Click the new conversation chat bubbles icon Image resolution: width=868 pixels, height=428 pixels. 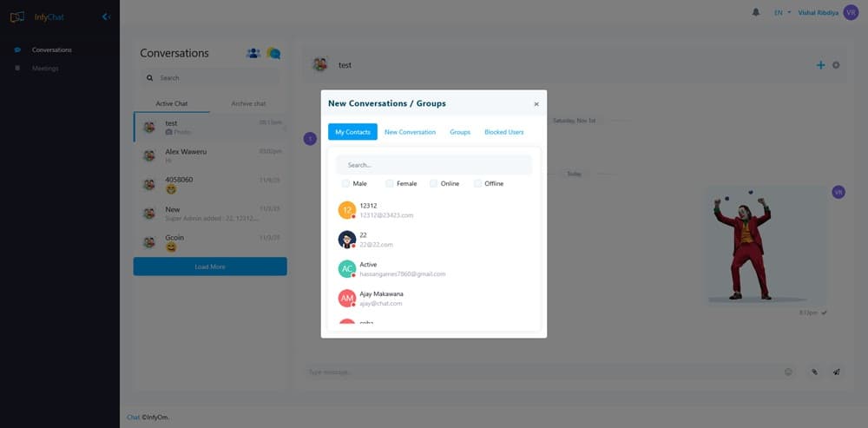[273, 53]
